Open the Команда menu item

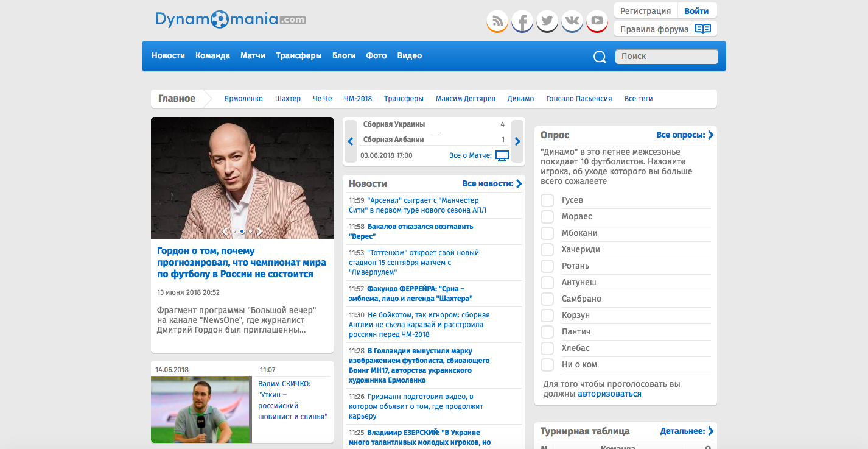coord(212,55)
